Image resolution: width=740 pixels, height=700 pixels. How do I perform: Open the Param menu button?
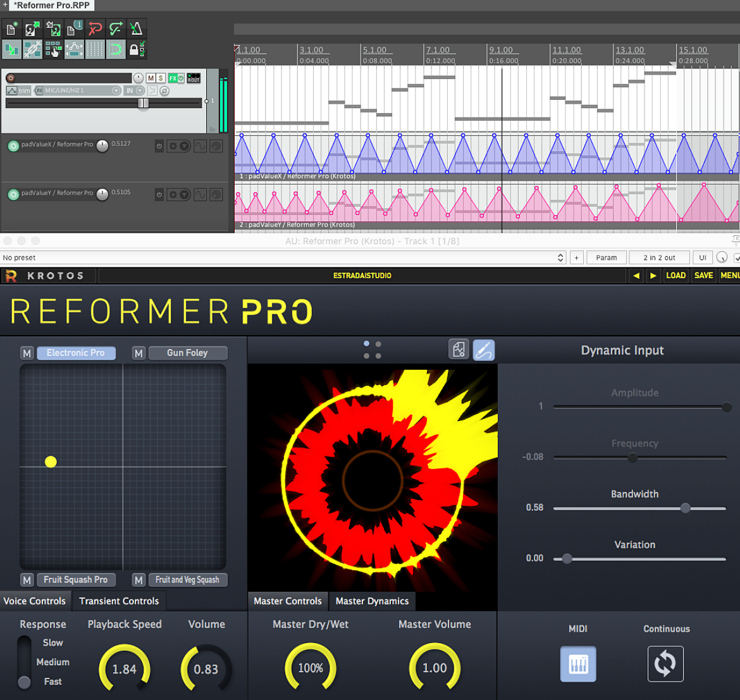[607, 257]
